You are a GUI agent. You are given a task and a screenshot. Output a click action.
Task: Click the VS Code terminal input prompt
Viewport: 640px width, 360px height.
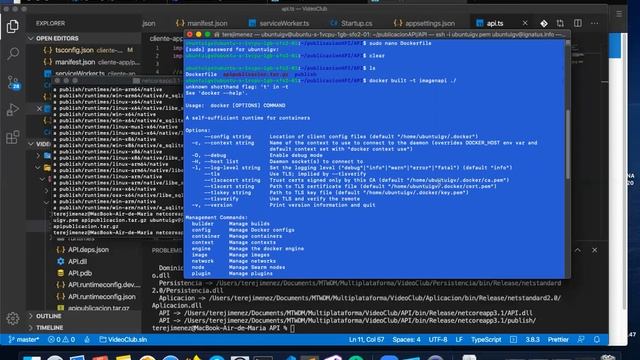[292, 328]
